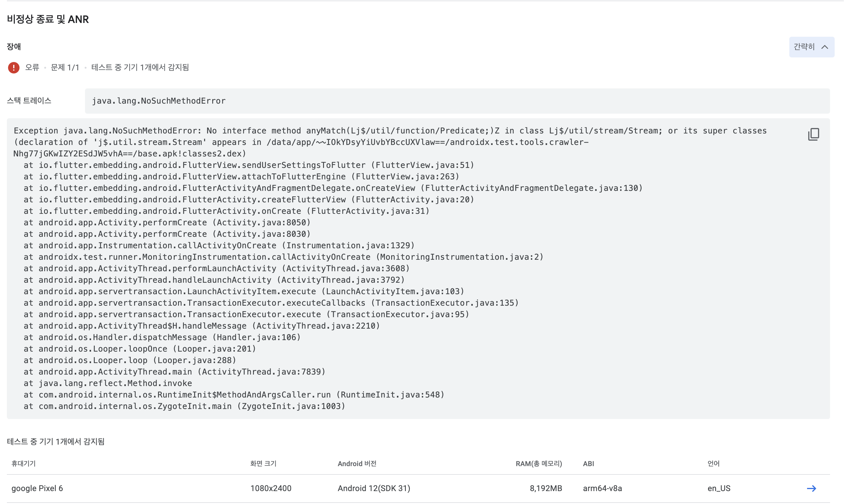
Task: Click the google Pixel 6 device row
Action: point(37,489)
